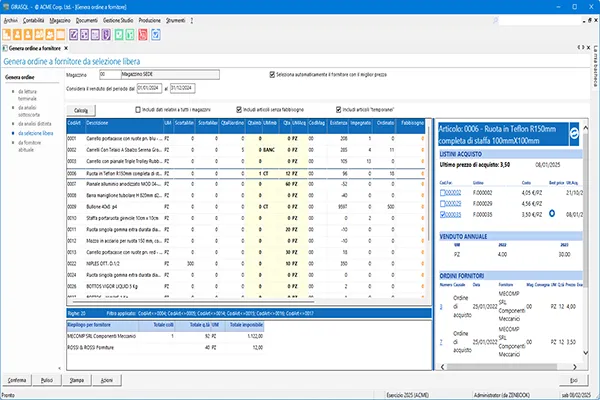Click the Descrizione column header

(124, 123)
